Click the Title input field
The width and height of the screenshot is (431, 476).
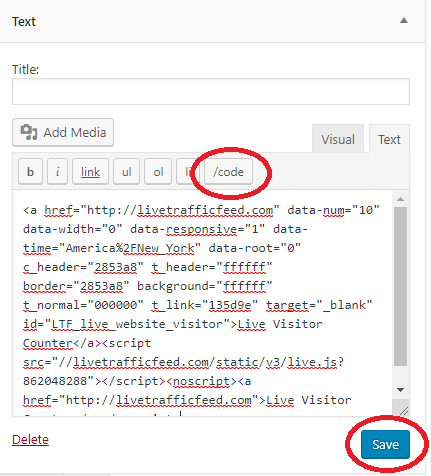click(211, 92)
